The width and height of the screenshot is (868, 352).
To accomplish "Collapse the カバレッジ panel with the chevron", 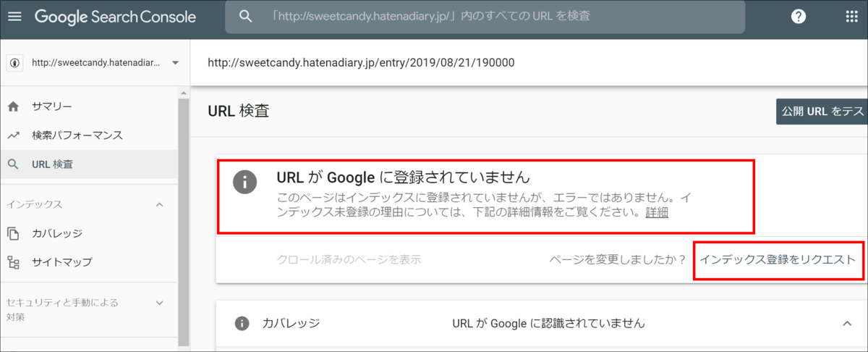I will pos(847,323).
